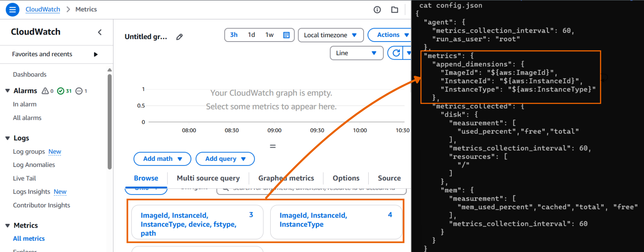Click the Untitled graph title
The height and width of the screenshot is (252, 644).
click(146, 37)
